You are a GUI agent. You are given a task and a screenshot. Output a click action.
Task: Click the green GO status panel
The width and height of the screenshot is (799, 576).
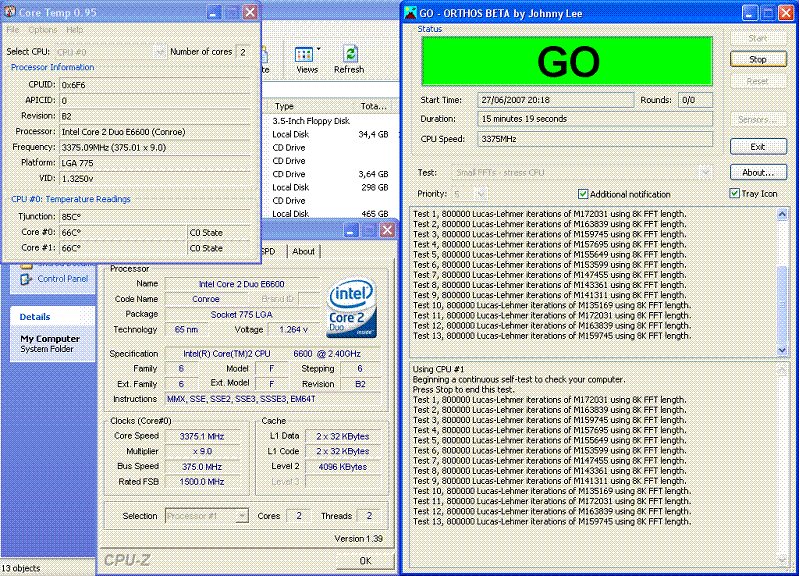567,61
